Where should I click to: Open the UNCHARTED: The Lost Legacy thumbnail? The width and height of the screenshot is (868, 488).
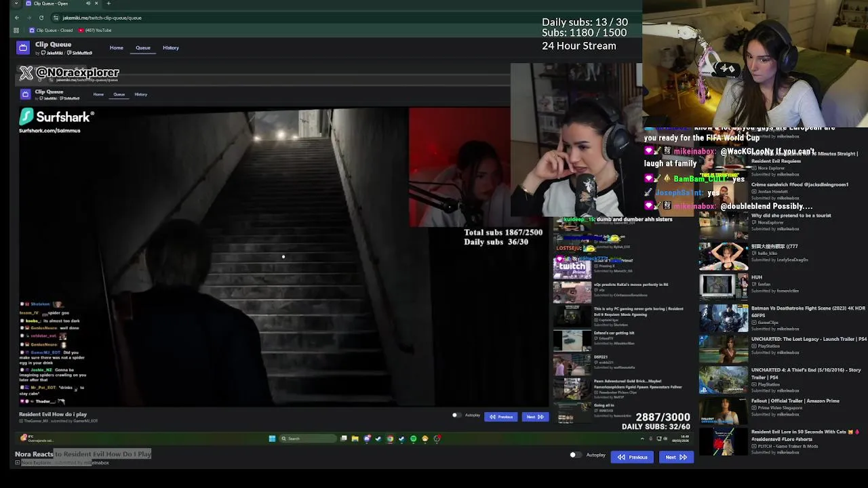[x=724, y=348]
